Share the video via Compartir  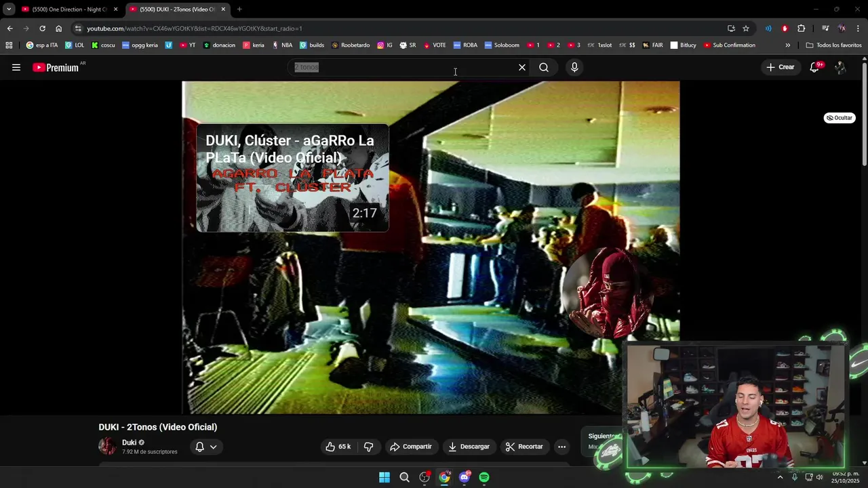(410, 447)
